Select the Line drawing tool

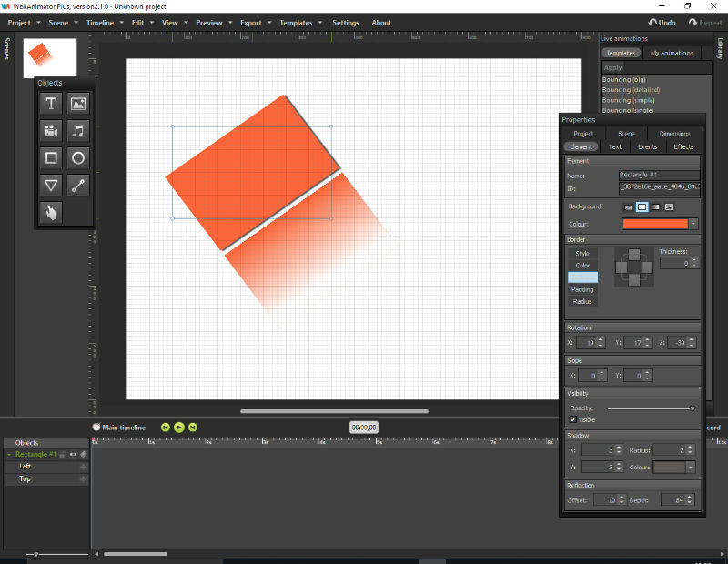pos(78,186)
